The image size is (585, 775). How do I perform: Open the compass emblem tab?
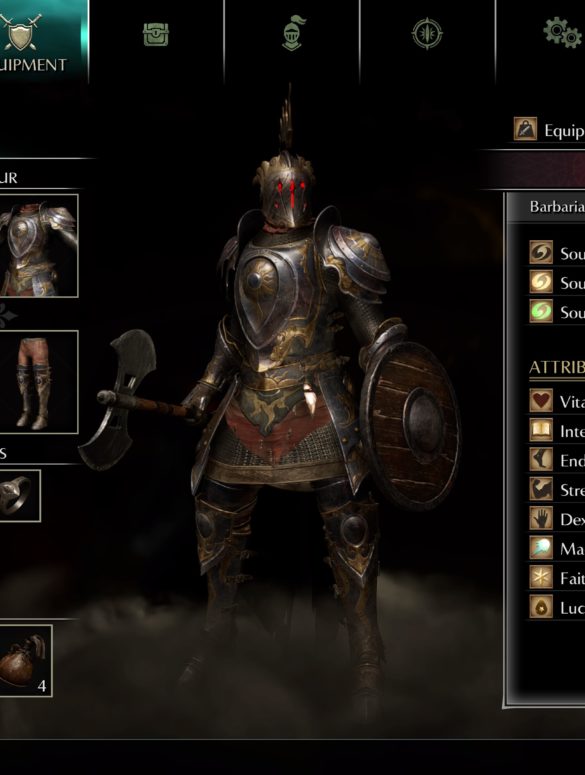pos(427,34)
